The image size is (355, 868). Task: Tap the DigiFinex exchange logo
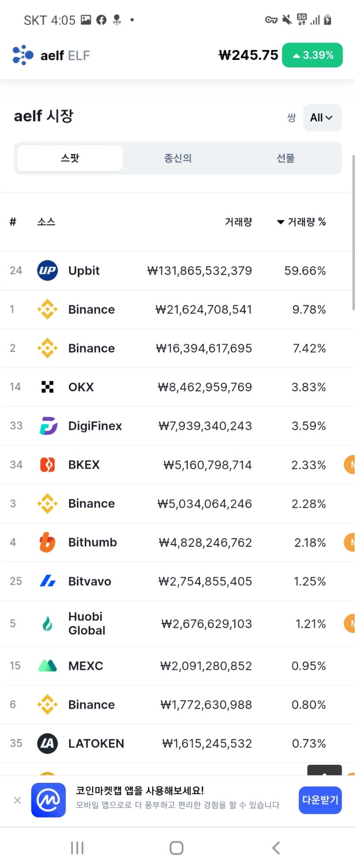47,426
